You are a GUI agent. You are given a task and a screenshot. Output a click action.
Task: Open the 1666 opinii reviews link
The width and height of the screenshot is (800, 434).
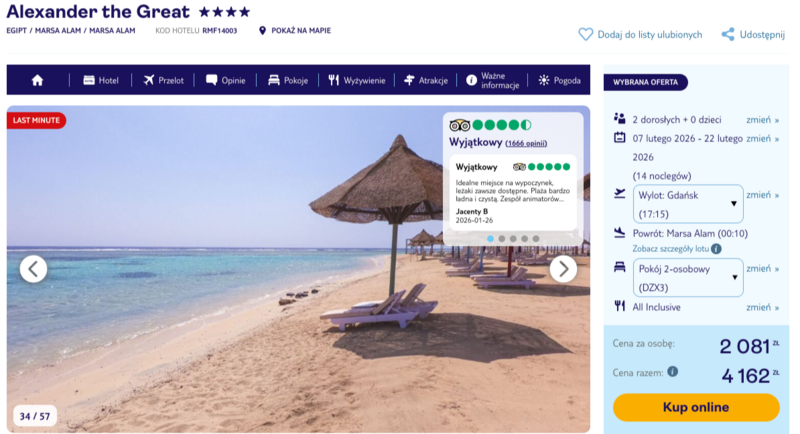click(526, 143)
